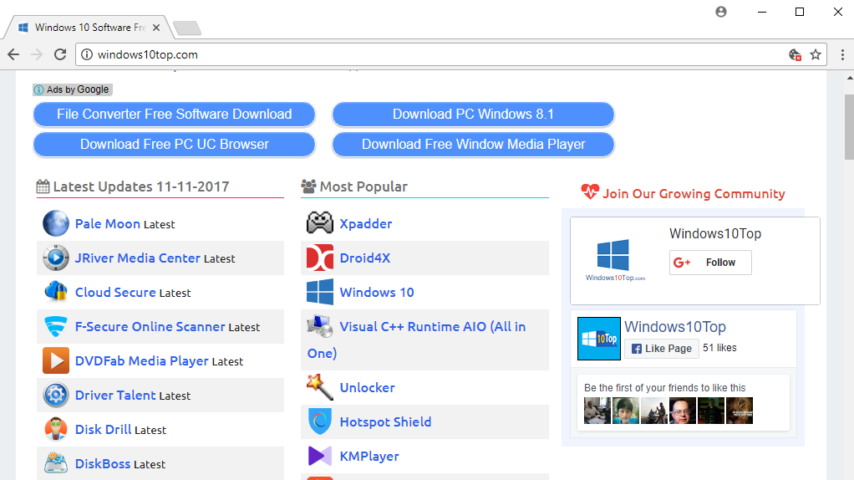Screen dimensions: 854x480
Task: Click the site info icon in address bar
Action: [x=87, y=54]
